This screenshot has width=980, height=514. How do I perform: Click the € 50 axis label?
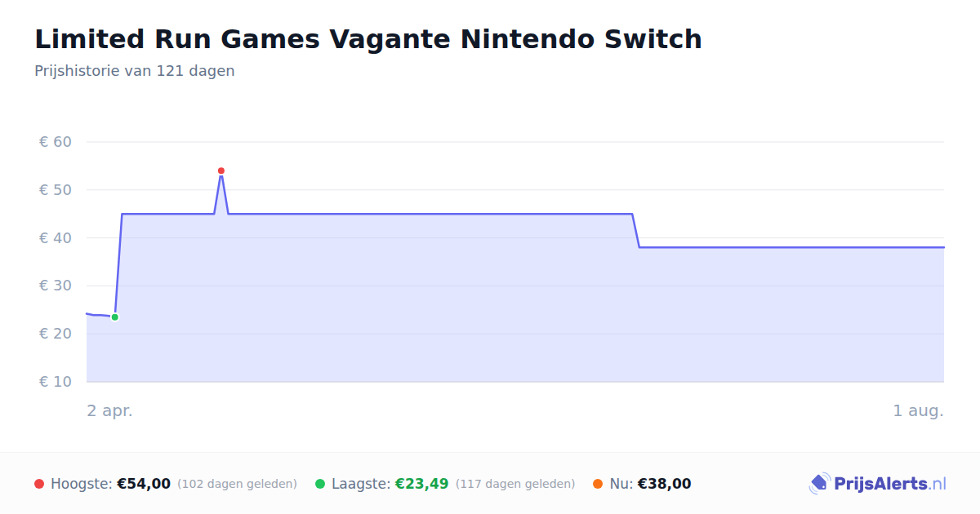pyautogui.click(x=56, y=190)
